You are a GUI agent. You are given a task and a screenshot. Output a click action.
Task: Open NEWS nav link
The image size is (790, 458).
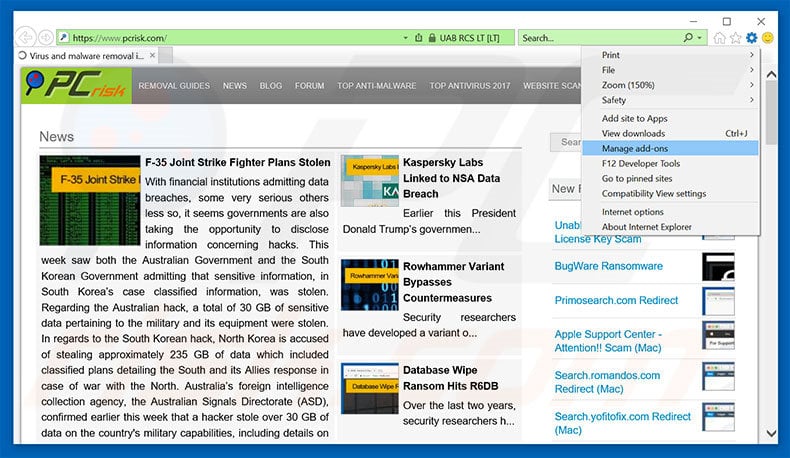click(235, 86)
